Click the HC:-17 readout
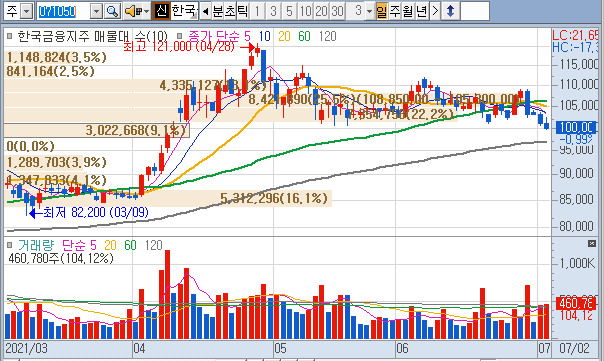This screenshot has width=604, height=361. (x=575, y=47)
